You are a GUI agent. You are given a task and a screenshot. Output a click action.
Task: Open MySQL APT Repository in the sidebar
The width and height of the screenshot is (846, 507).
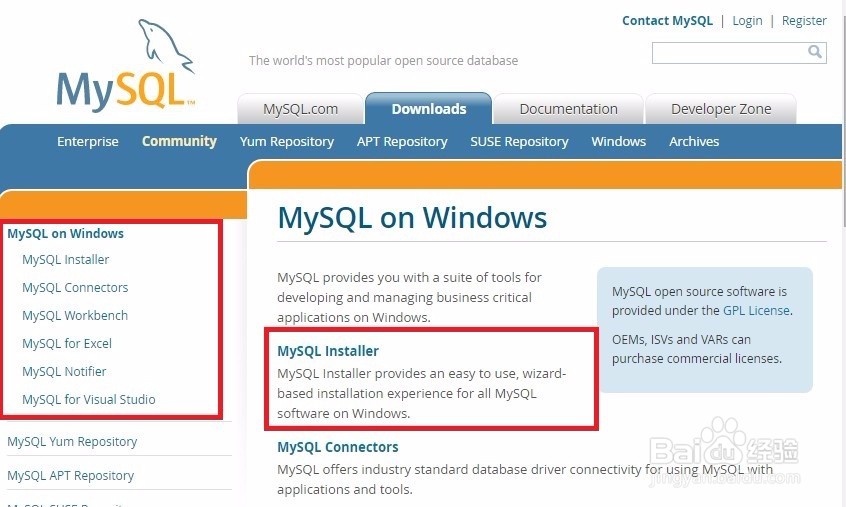[x=71, y=476]
